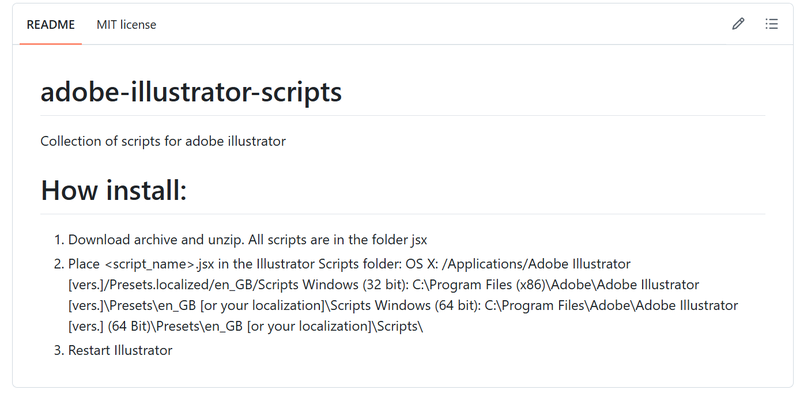Click the C:\Program Files\Adobe\Adobe Illustrator path
The height and width of the screenshot is (401, 800).
[611, 305]
